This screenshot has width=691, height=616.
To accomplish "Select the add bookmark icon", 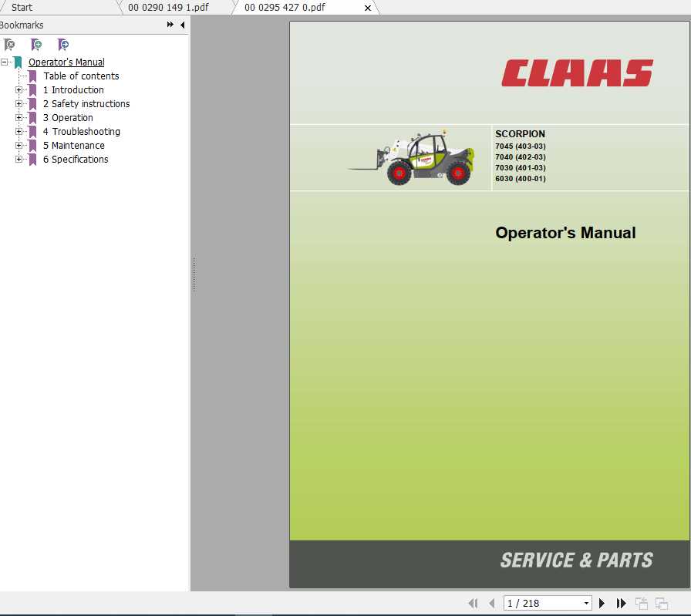I will coord(36,45).
